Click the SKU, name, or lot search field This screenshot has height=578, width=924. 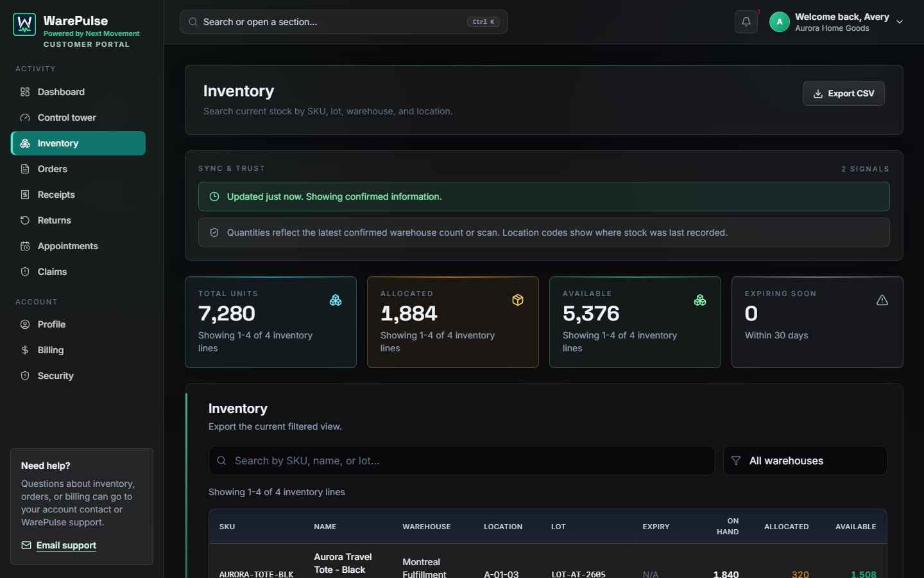coord(462,460)
